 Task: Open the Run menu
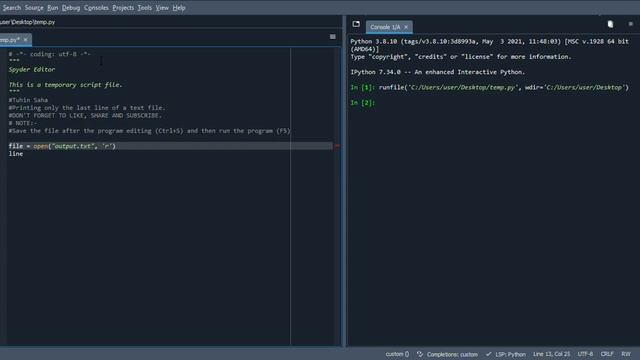click(53, 8)
